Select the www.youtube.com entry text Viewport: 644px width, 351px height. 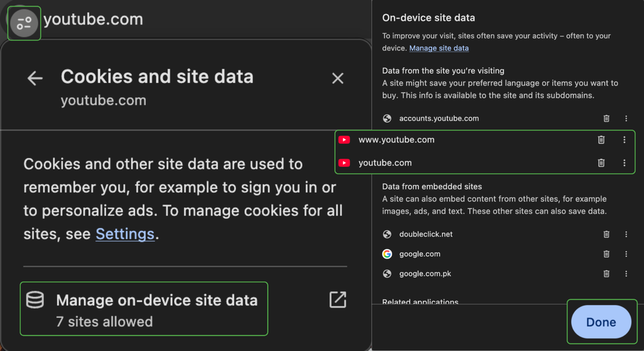coord(396,140)
